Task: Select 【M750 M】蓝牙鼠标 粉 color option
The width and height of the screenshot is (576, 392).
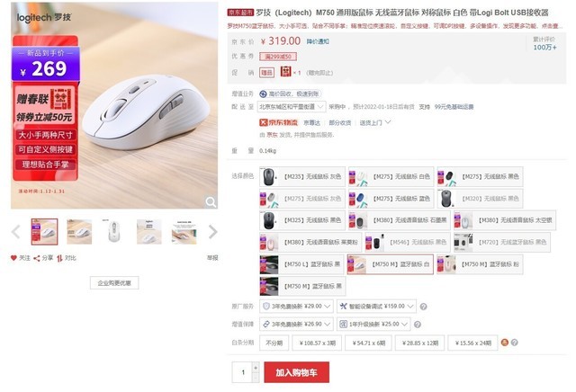Action: (480, 264)
